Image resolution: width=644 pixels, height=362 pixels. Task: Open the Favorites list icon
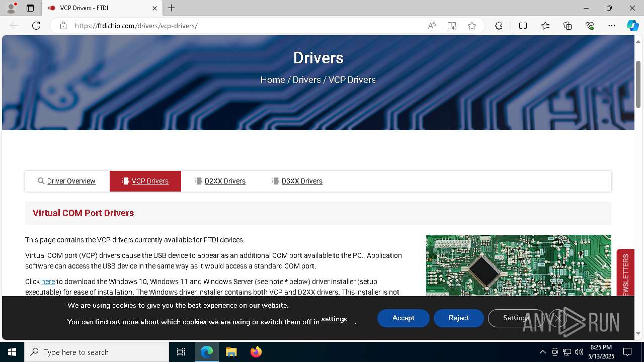[x=545, y=26]
